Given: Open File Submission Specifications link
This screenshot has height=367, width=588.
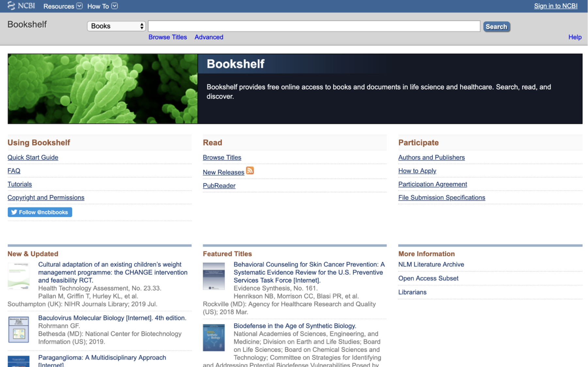Looking at the screenshot, I should (x=441, y=197).
